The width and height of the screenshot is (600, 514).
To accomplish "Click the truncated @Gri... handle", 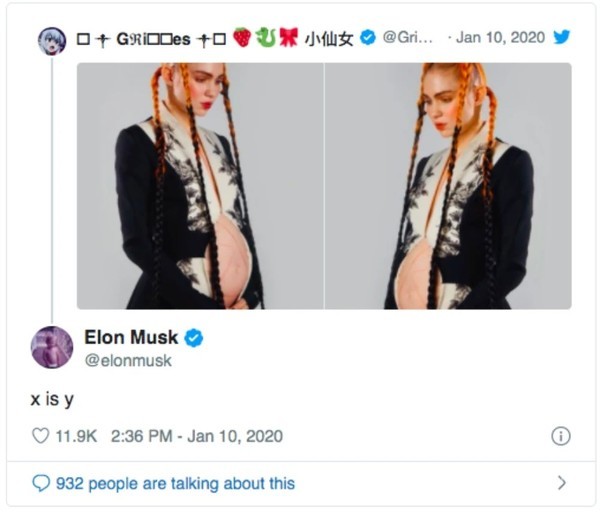I will (x=410, y=37).
